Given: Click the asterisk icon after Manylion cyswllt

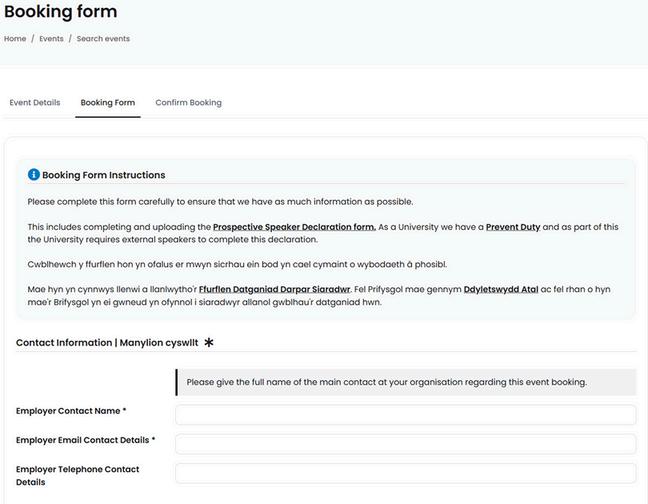Looking at the screenshot, I should click(x=208, y=343).
